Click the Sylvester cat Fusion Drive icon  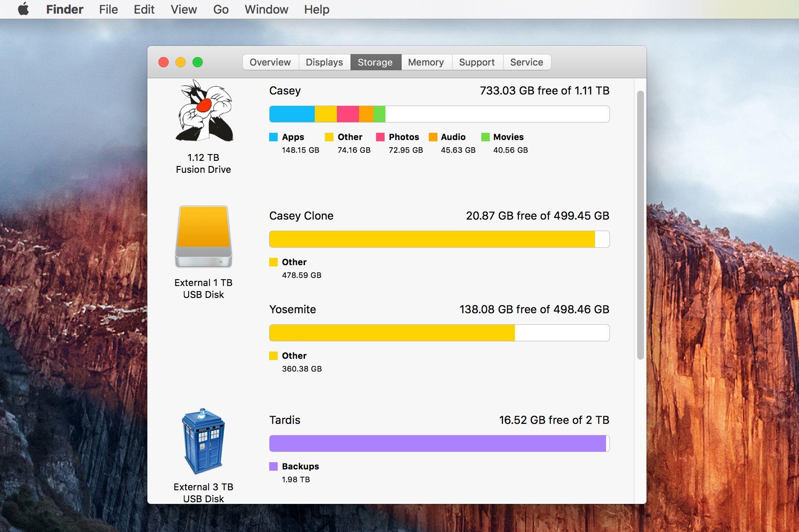[204, 111]
